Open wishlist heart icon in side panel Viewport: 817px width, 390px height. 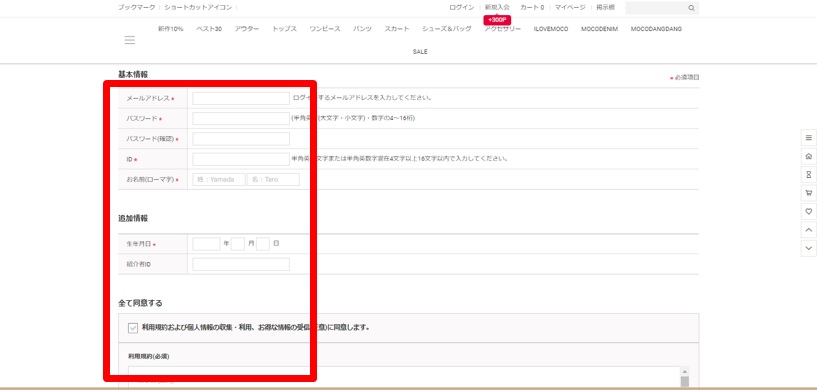tap(808, 212)
